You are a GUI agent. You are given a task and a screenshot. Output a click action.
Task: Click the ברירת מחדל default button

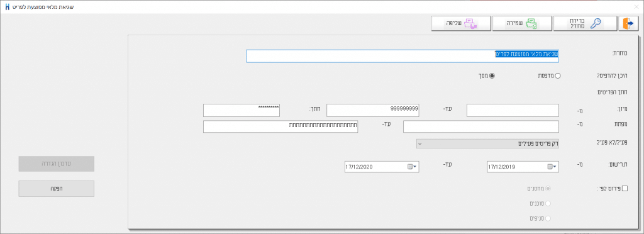(x=586, y=23)
